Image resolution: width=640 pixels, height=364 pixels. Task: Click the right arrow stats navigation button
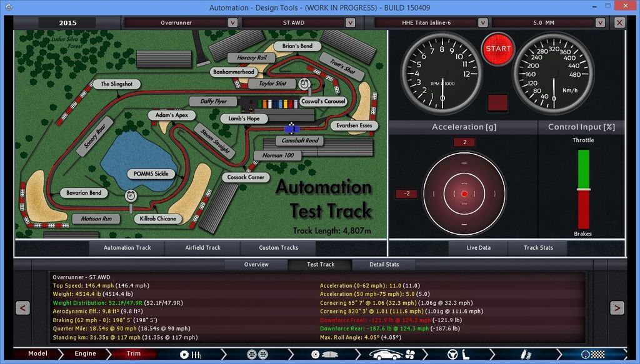(x=617, y=308)
